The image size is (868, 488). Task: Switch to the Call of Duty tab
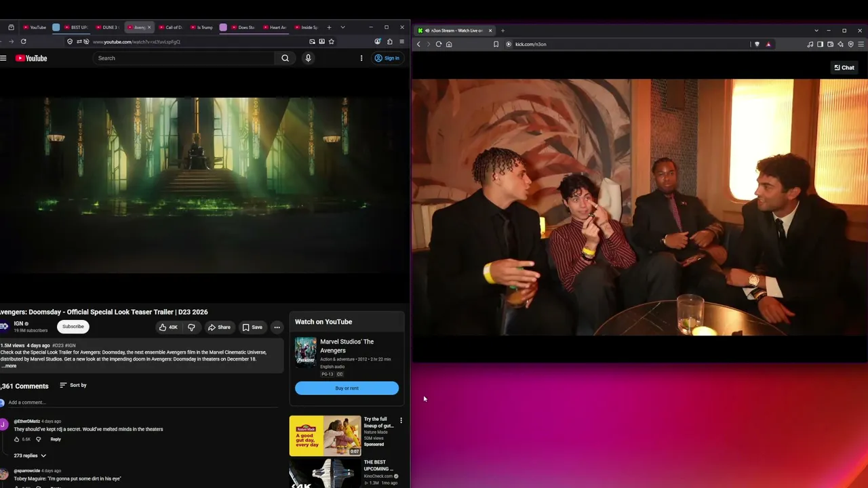171,27
